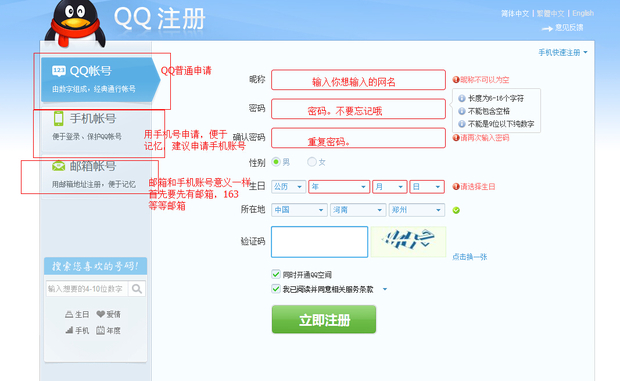Screen dimensions: 620x381
Task: Switch to the 手机帐号 registration tab
Action: pyautogui.click(x=96, y=127)
